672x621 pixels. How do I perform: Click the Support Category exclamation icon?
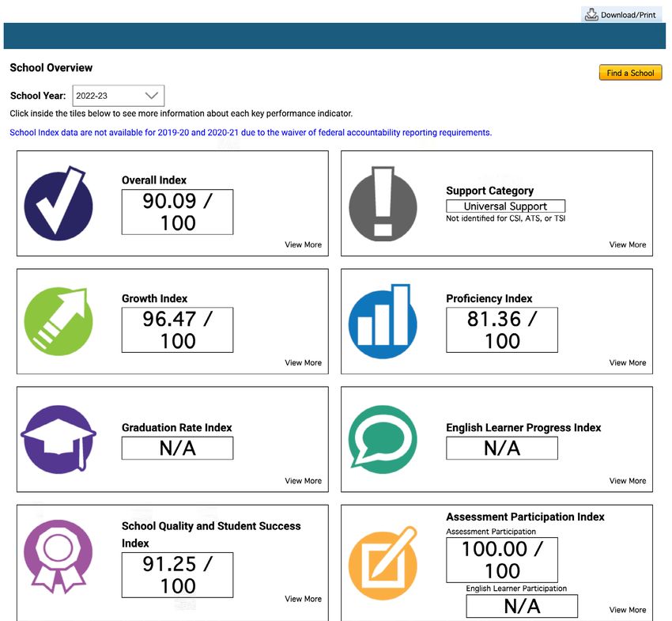383,204
